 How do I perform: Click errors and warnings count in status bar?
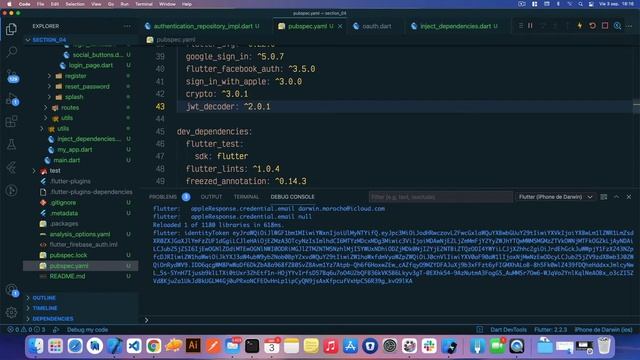click(27, 330)
